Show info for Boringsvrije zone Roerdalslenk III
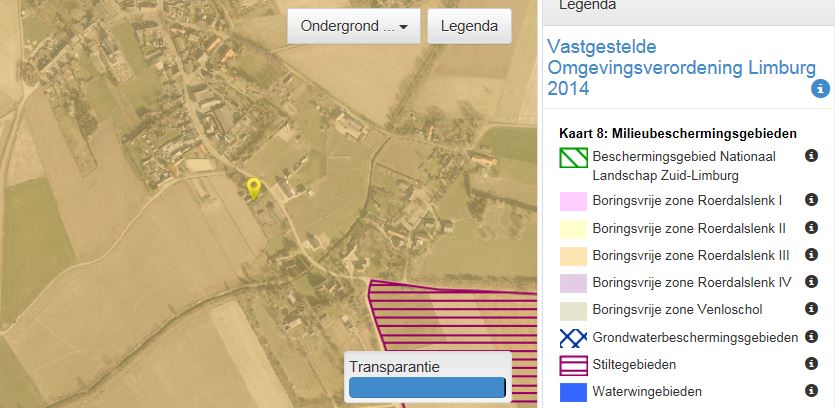Screen dimensions: 835x408 (811, 255)
